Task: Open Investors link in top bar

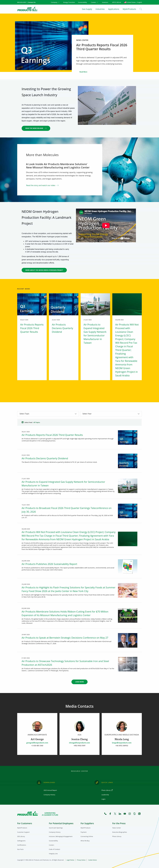Action: click(105, 2)
